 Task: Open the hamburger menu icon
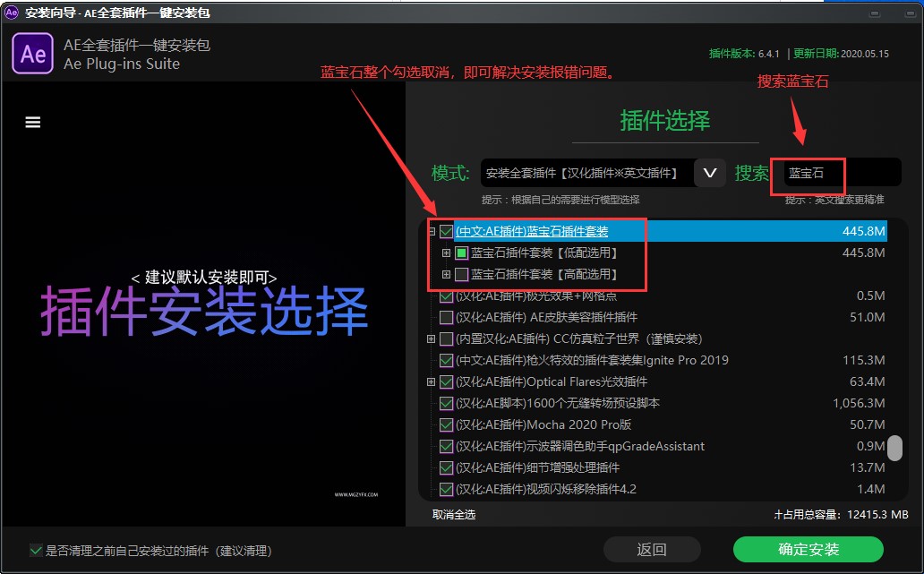pos(33,123)
